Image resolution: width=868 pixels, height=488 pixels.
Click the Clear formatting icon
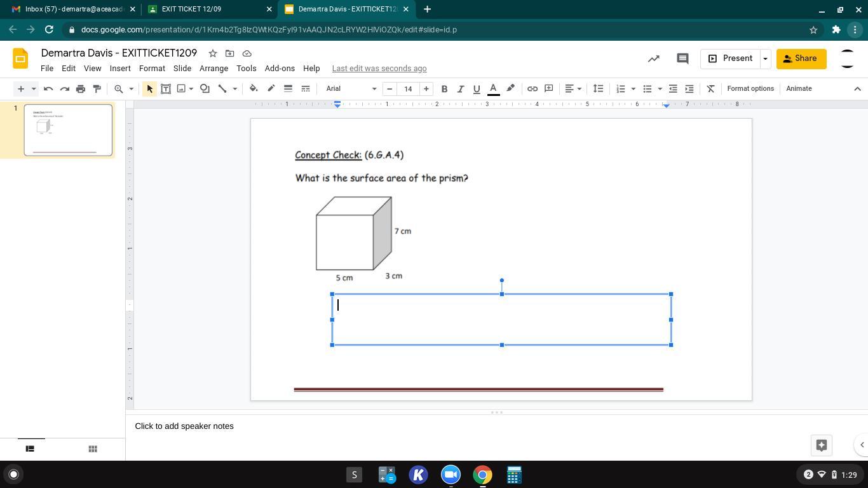[710, 89]
